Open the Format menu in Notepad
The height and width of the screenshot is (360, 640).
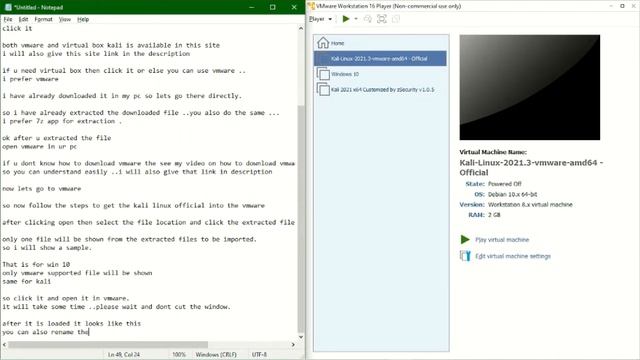pyautogui.click(x=43, y=19)
